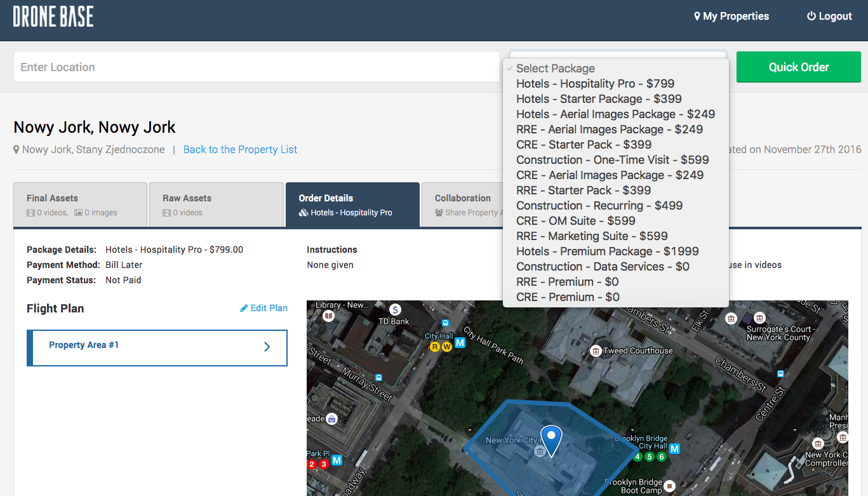The image size is (868, 496).
Task: Click the blue location pin on map
Action: click(551, 440)
